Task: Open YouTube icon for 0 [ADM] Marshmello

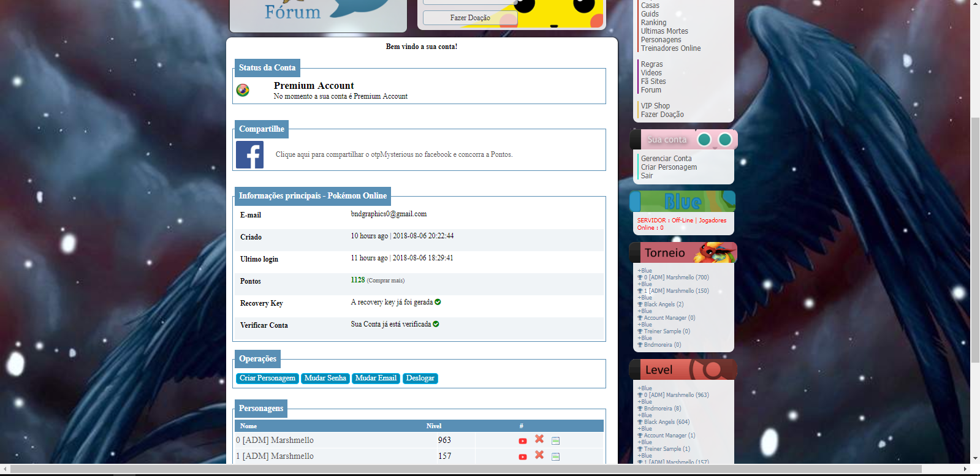Action: (x=523, y=441)
